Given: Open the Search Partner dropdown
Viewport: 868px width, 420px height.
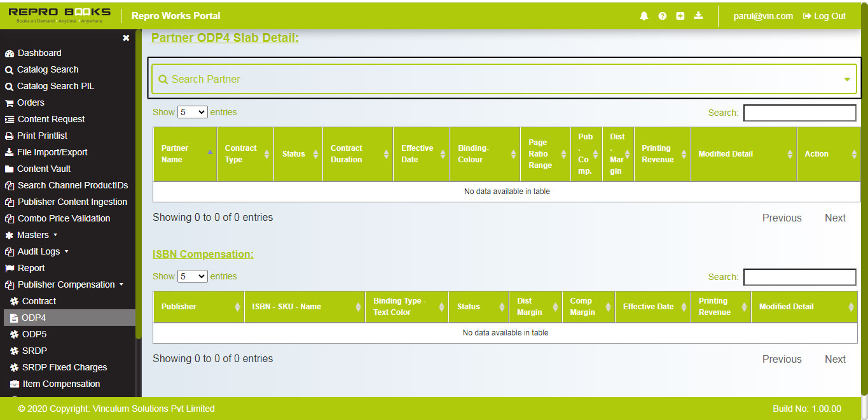Looking at the screenshot, I should coord(504,79).
